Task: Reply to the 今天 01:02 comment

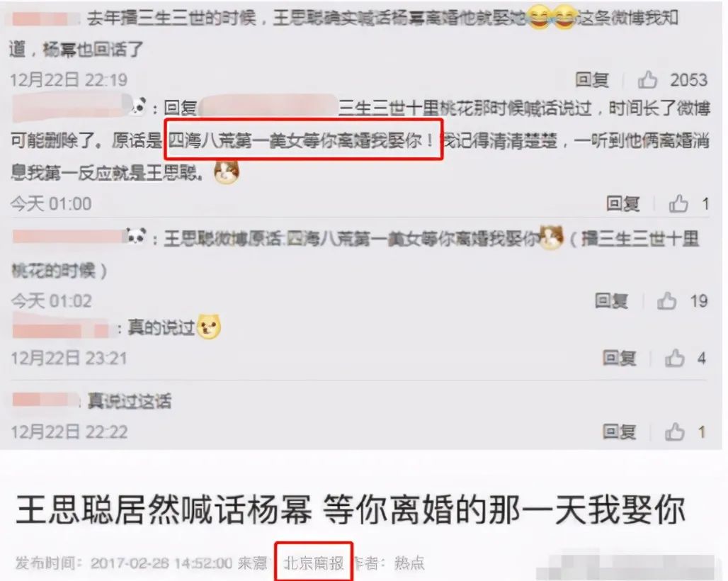Action: pos(611,301)
